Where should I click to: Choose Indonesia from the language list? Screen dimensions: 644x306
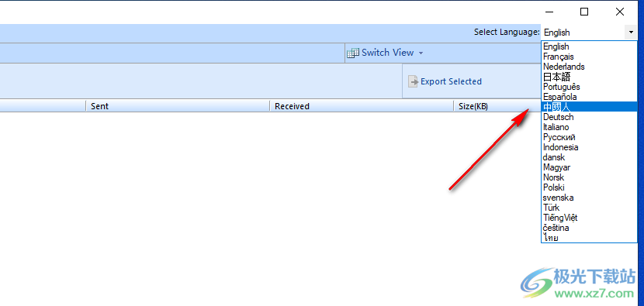click(x=589, y=147)
